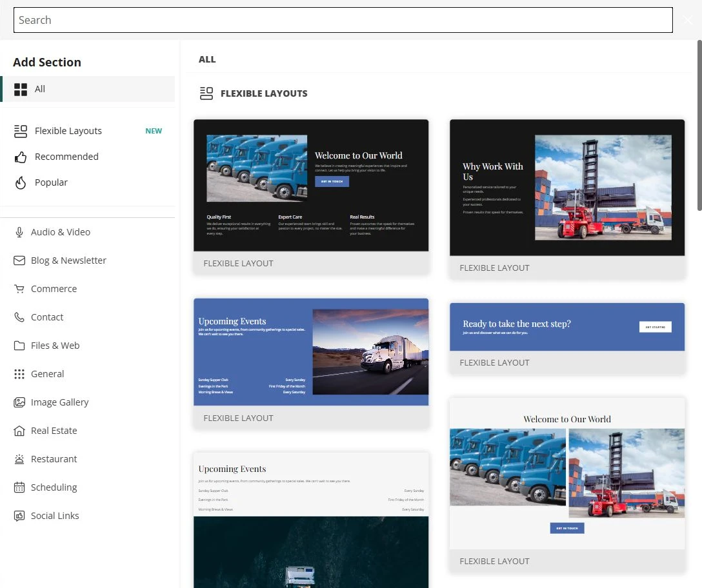The width and height of the screenshot is (702, 588).
Task: Click the Flexible Layouts sidebar icon
Action: [x=21, y=131]
